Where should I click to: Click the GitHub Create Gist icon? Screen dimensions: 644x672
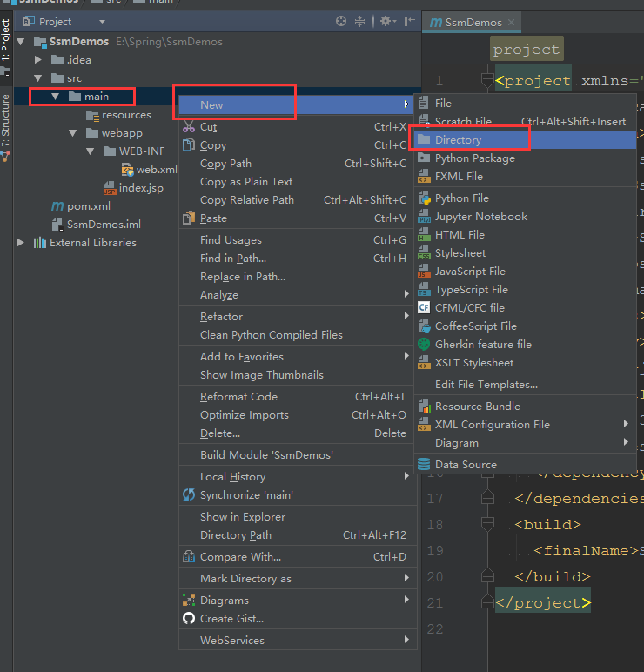pyautogui.click(x=189, y=618)
